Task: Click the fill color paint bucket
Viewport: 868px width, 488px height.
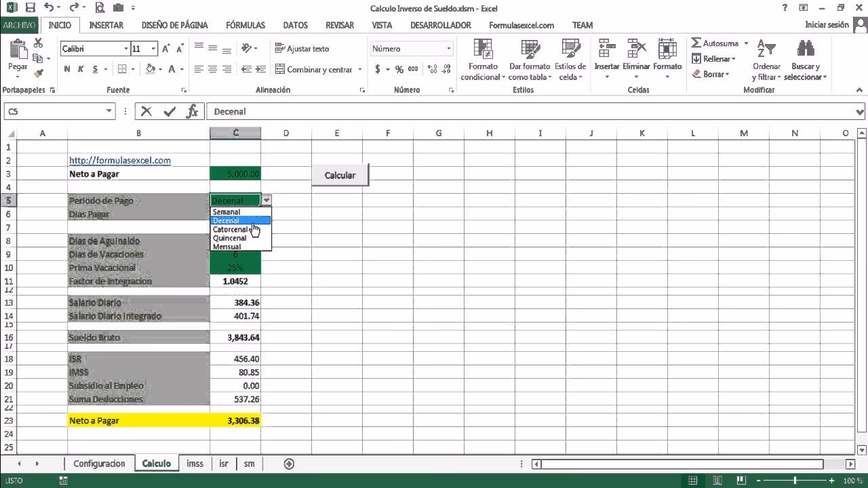Action: click(x=151, y=69)
